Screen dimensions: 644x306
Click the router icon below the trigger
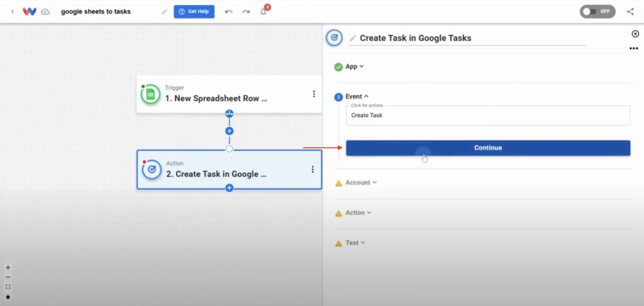point(229,113)
